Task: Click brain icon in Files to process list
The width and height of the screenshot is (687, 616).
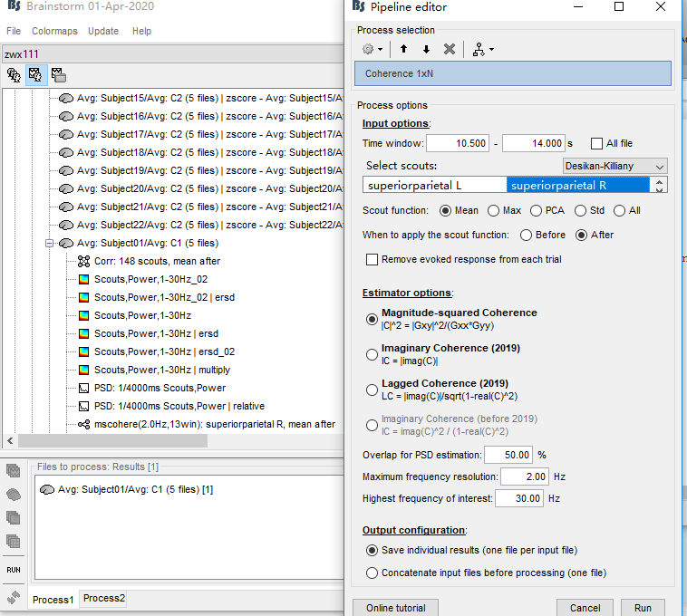Action: 47,489
